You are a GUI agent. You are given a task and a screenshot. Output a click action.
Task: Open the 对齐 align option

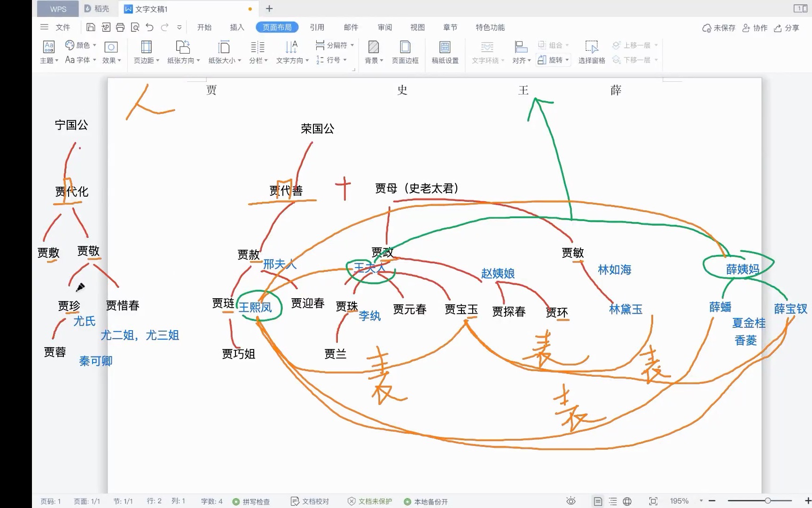click(521, 52)
